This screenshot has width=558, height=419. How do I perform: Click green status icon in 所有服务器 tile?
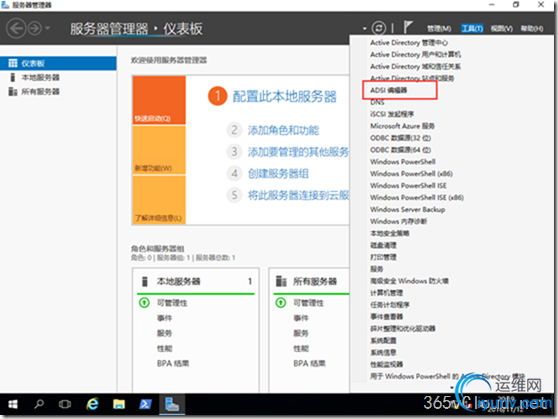[280, 303]
